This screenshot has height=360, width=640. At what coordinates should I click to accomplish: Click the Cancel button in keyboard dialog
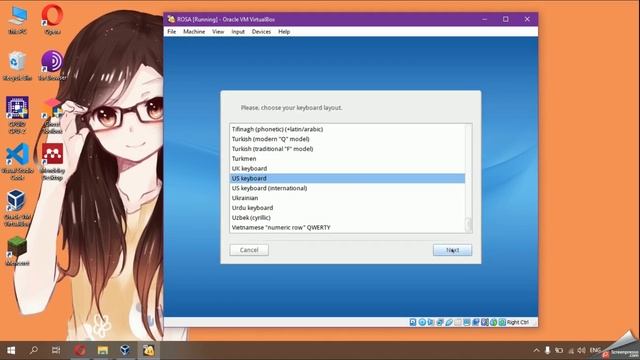click(x=249, y=250)
